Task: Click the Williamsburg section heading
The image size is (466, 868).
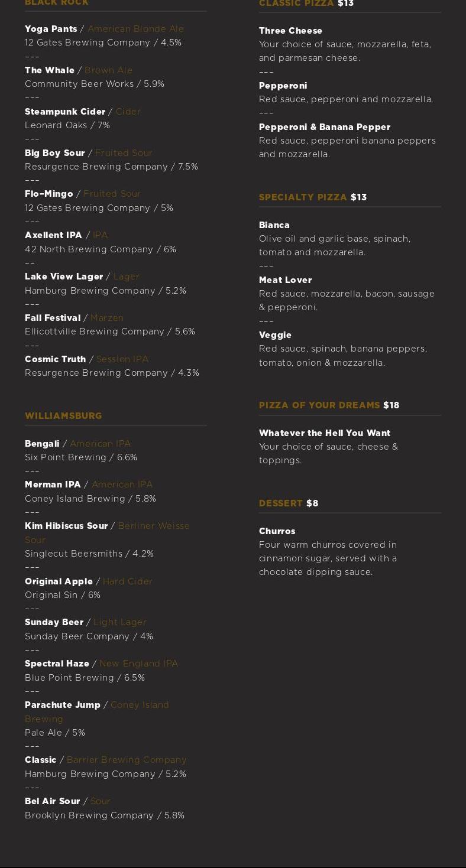Action: 63,416
